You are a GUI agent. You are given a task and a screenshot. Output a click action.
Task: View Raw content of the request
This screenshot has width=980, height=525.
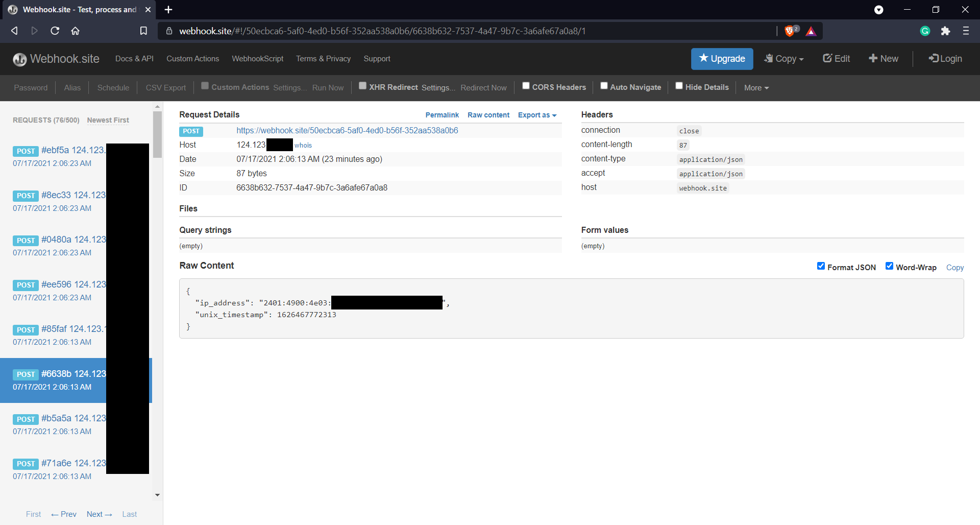[488, 115]
